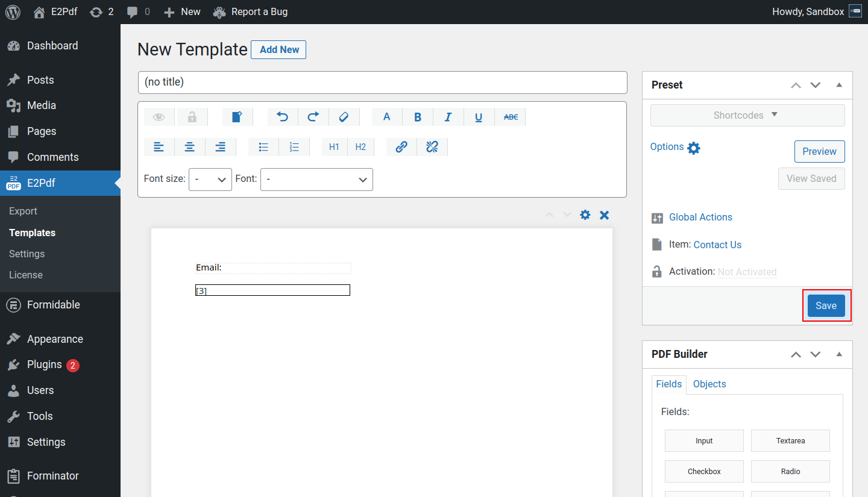Toggle strikethrough ABC formatting
Viewport: 868px width, 497px height.
pos(510,117)
